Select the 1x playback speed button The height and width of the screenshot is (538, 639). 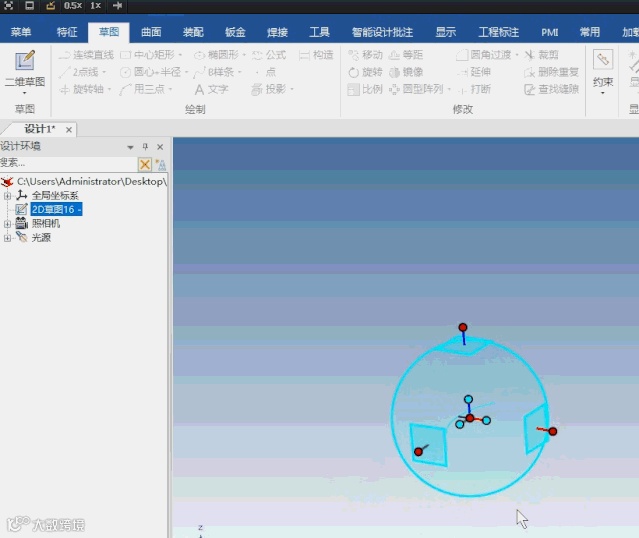coord(95,6)
